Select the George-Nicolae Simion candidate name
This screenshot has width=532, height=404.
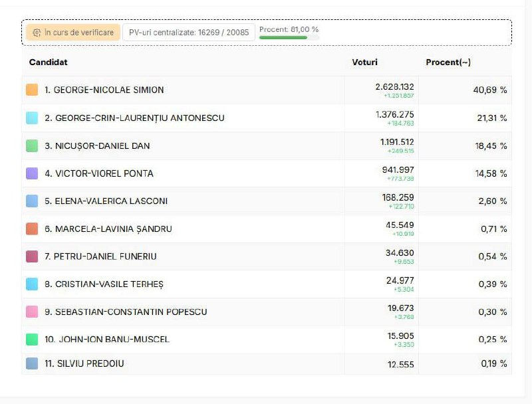pos(104,90)
